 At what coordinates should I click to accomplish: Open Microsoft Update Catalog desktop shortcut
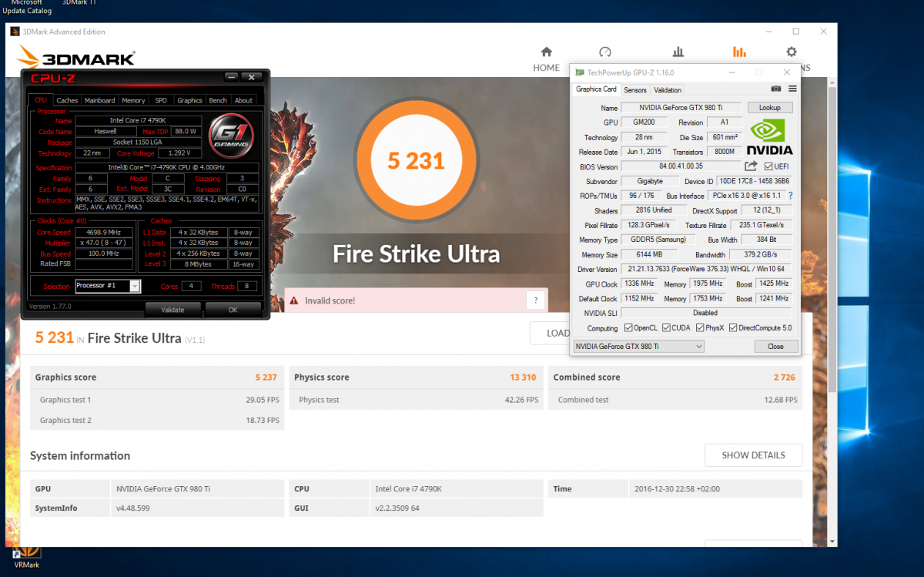pos(27,8)
